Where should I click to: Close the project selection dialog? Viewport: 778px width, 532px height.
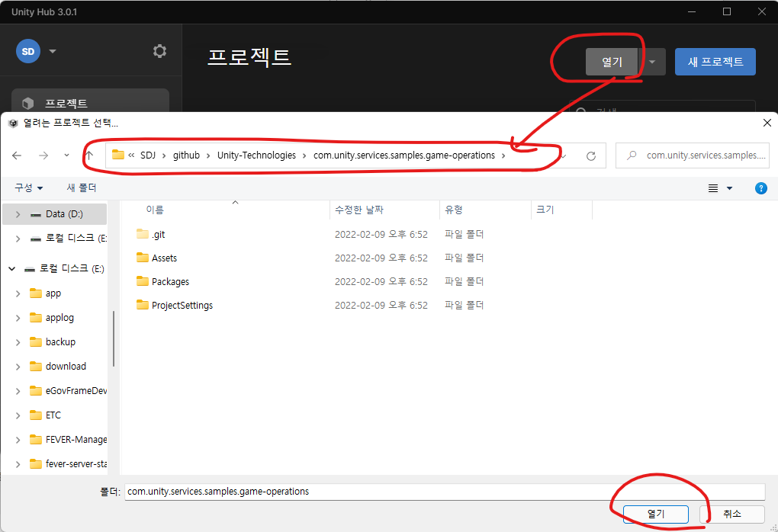tap(767, 123)
